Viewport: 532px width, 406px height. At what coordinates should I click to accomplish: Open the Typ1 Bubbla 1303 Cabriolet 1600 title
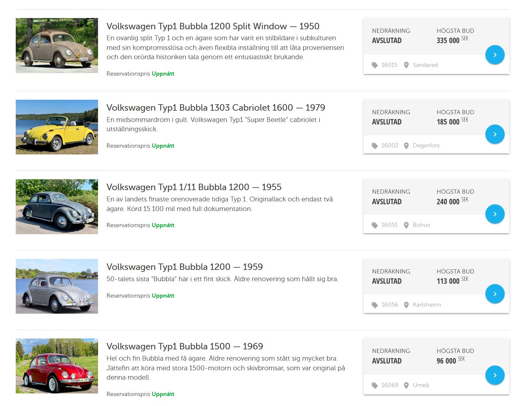[216, 107]
